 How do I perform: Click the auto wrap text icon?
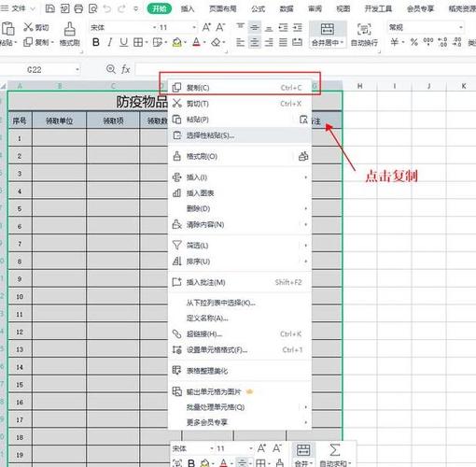[x=364, y=29]
